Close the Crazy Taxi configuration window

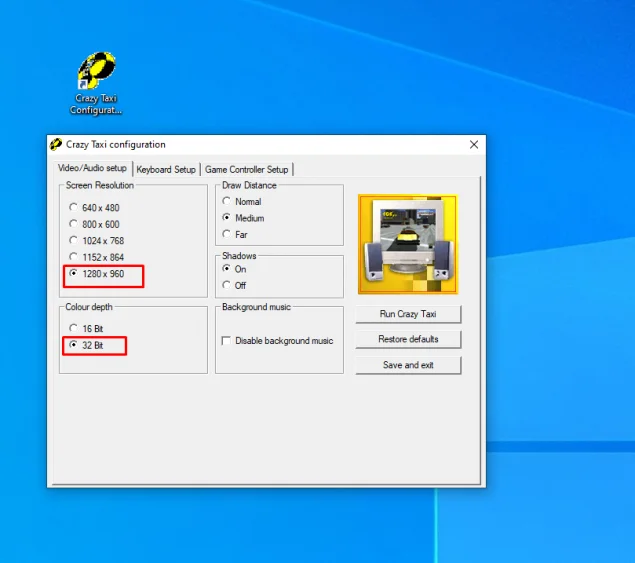click(474, 145)
